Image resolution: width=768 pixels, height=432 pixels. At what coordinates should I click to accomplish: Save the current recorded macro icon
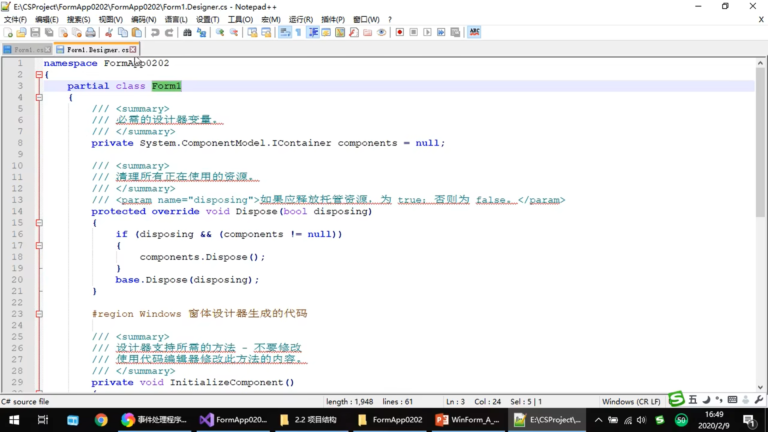pyautogui.click(x=455, y=32)
